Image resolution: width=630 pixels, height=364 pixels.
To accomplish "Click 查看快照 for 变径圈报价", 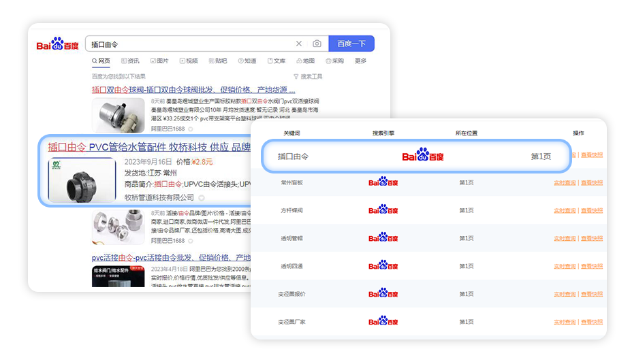I will [x=592, y=294].
